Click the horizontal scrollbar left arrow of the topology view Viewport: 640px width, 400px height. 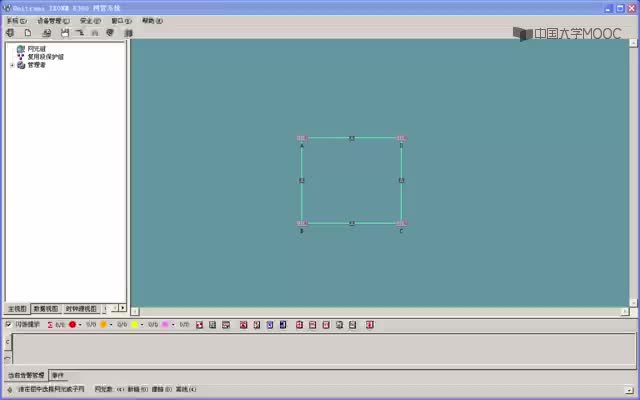(x=135, y=312)
